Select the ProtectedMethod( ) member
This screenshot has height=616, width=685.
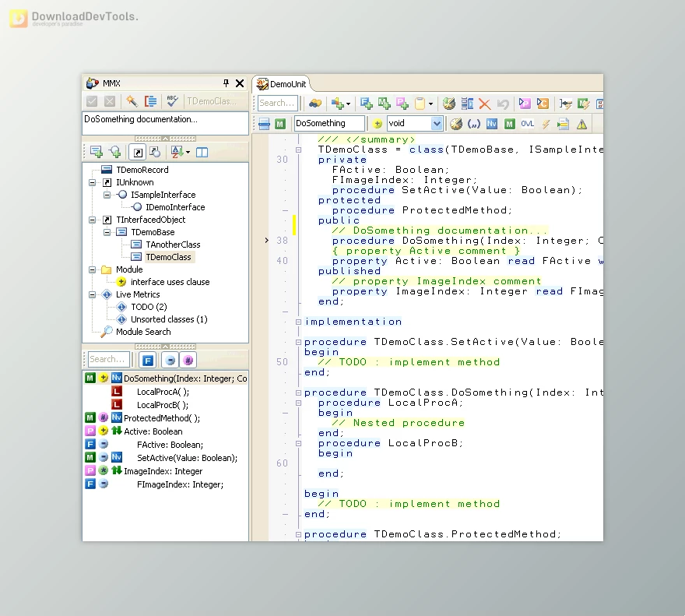coord(162,418)
